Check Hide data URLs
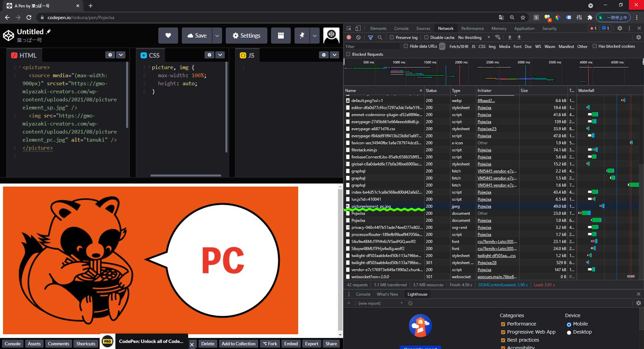This screenshot has width=644, height=349. pos(406,46)
